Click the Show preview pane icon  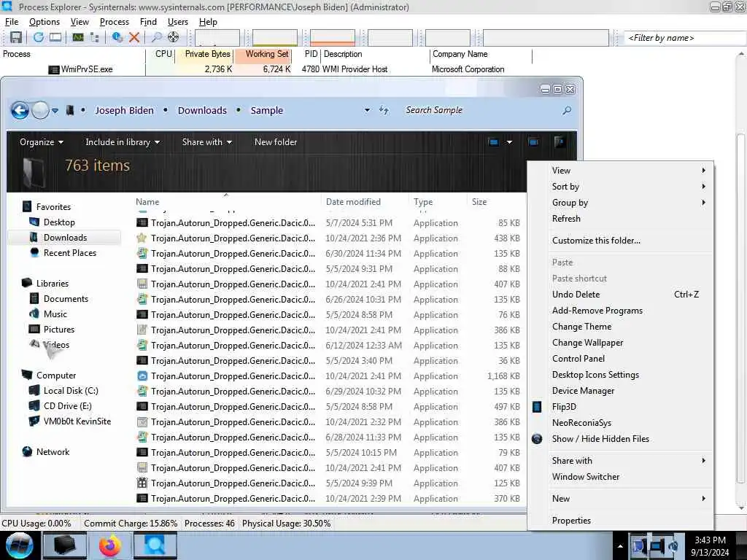(533, 142)
